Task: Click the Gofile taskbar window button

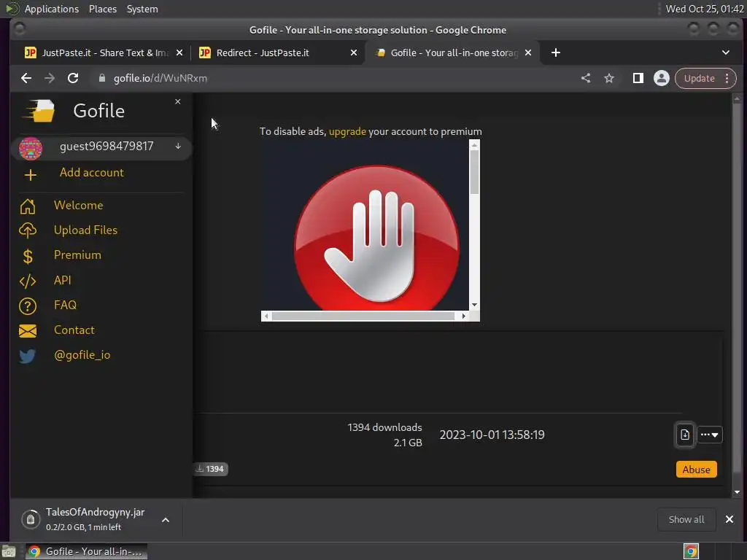Action: [86, 551]
